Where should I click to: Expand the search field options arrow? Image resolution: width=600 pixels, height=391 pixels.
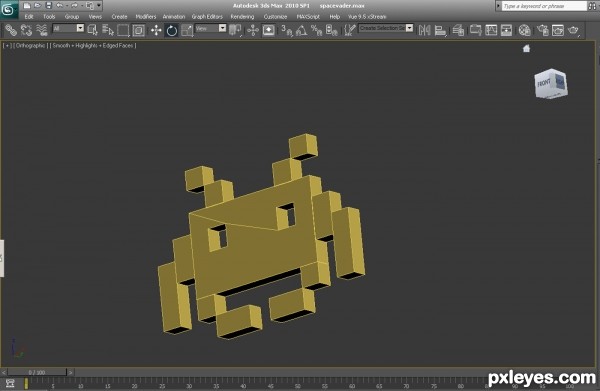[x=498, y=6]
